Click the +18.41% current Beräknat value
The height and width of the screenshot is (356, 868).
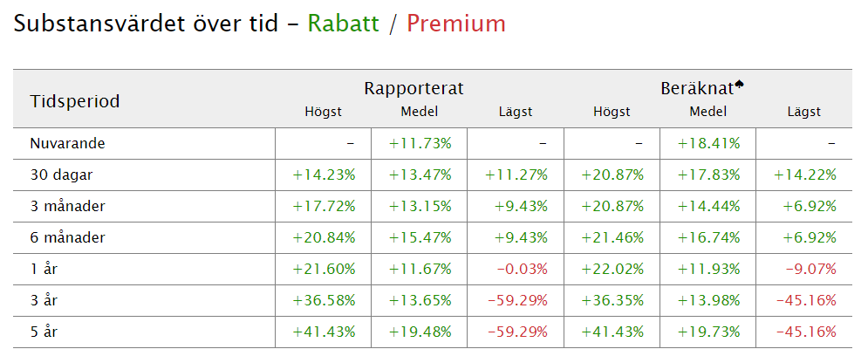(x=708, y=143)
